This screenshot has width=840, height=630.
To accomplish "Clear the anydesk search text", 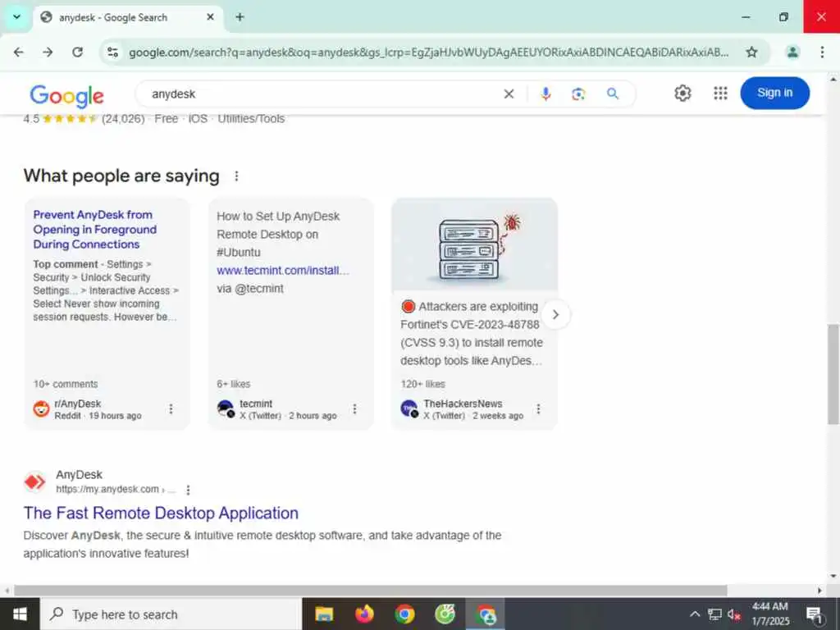I will point(509,94).
